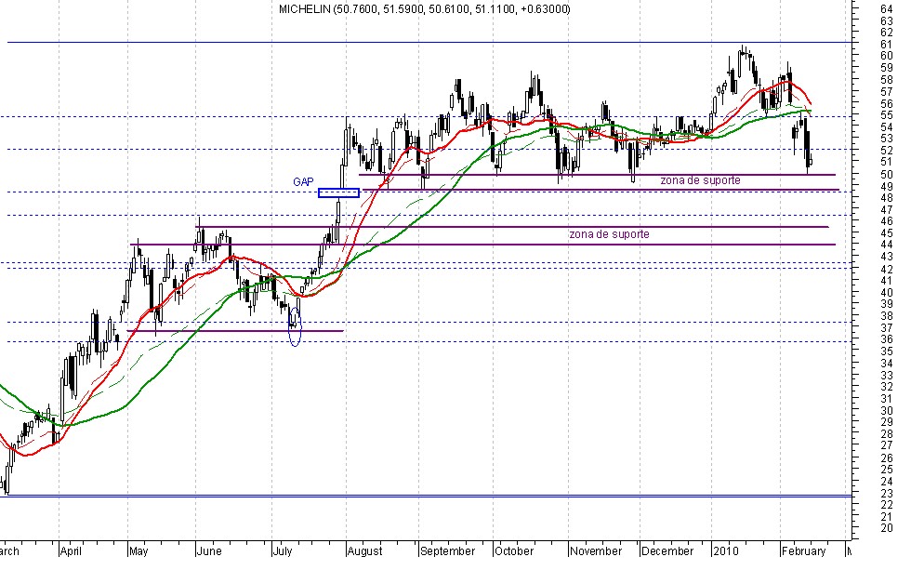Viewport: 924px width, 570px height.
Task: Click the September month label
Action: point(448,551)
